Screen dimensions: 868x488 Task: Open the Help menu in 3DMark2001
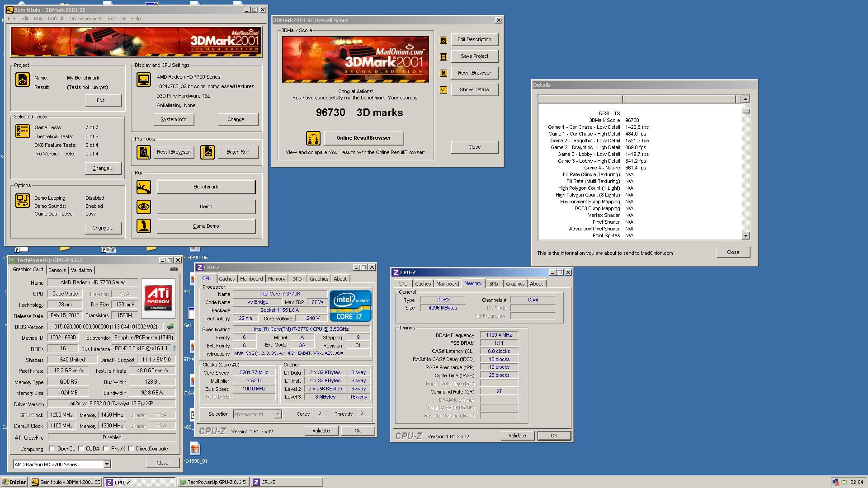coord(136,19)
